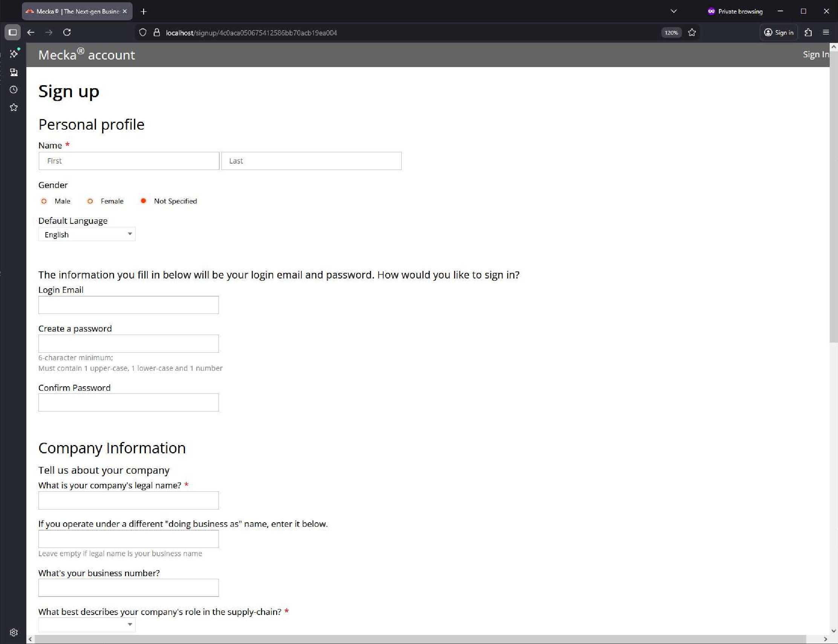The width and height of the screenshot is (838, 644).
Task: Click the tracking protection shield icon
Action: tap(142, 32)
